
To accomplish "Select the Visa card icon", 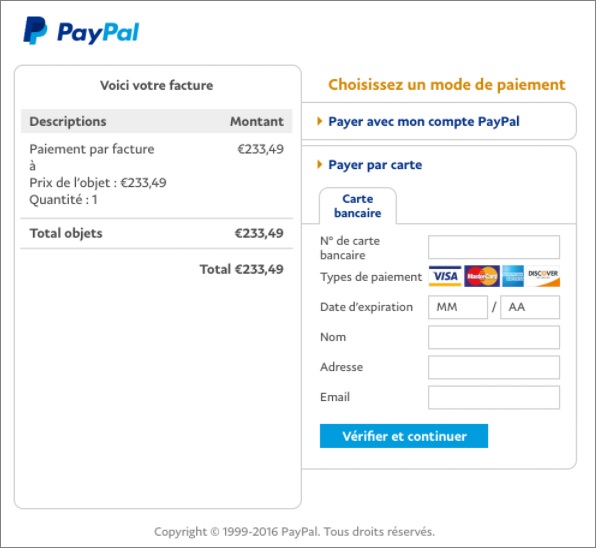I will point(445,276).
